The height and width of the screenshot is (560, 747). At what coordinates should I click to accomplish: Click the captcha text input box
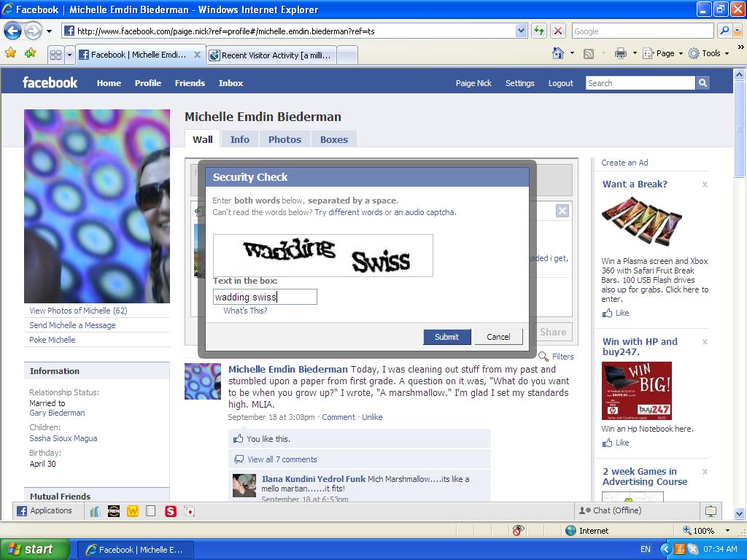point(265,297)
